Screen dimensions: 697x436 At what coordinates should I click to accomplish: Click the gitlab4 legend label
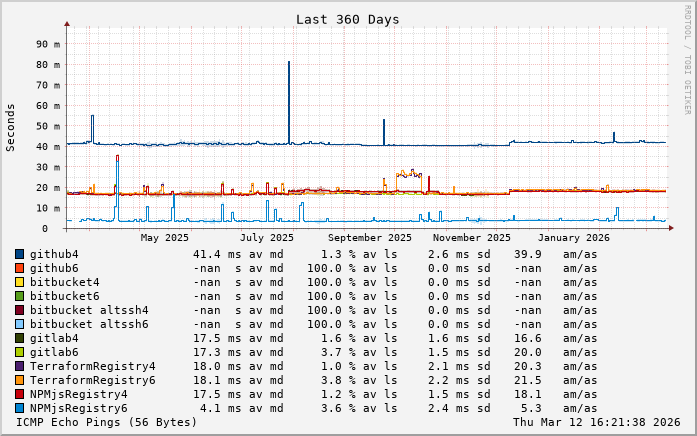(54, 339)
